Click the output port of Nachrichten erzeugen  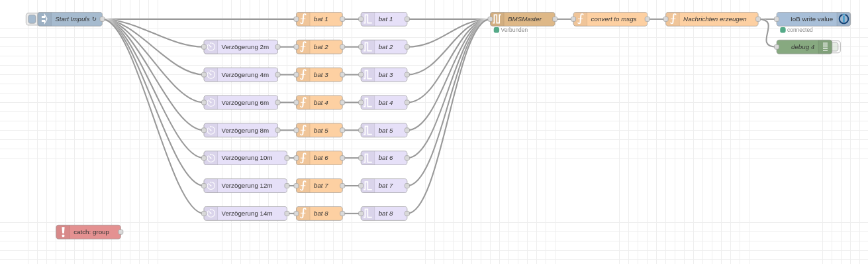758,19
